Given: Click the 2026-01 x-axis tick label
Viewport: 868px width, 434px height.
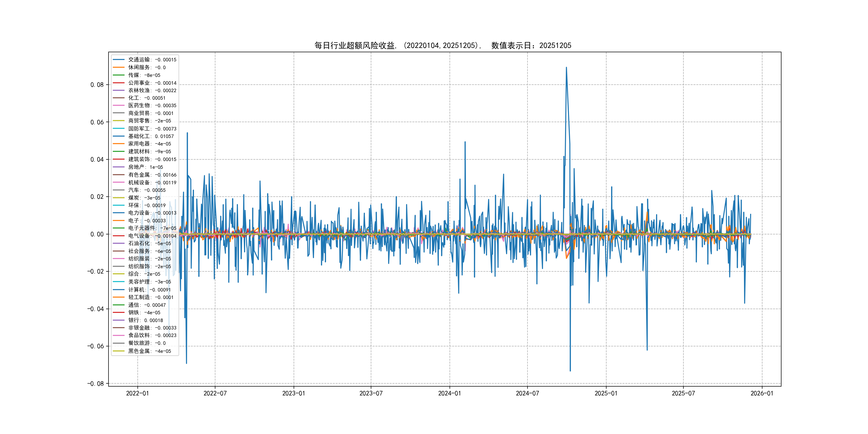Looking at the screenshot, I should [x=762, y=393].
